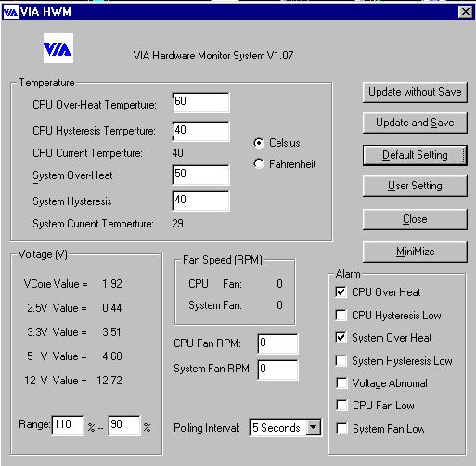Click the VIA logo image
Screen dimensions: 476x466
(58, 48)
